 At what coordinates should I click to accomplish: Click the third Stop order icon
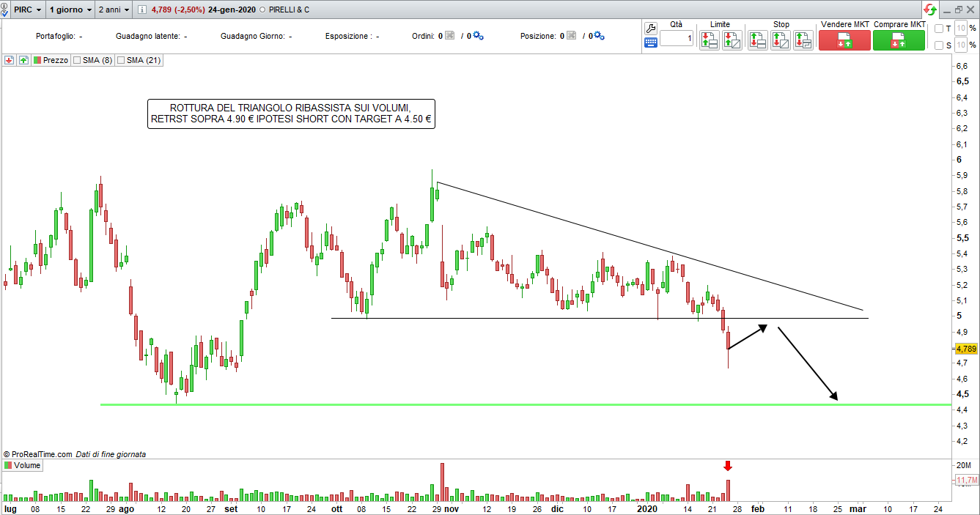click(x=803, y=40)
